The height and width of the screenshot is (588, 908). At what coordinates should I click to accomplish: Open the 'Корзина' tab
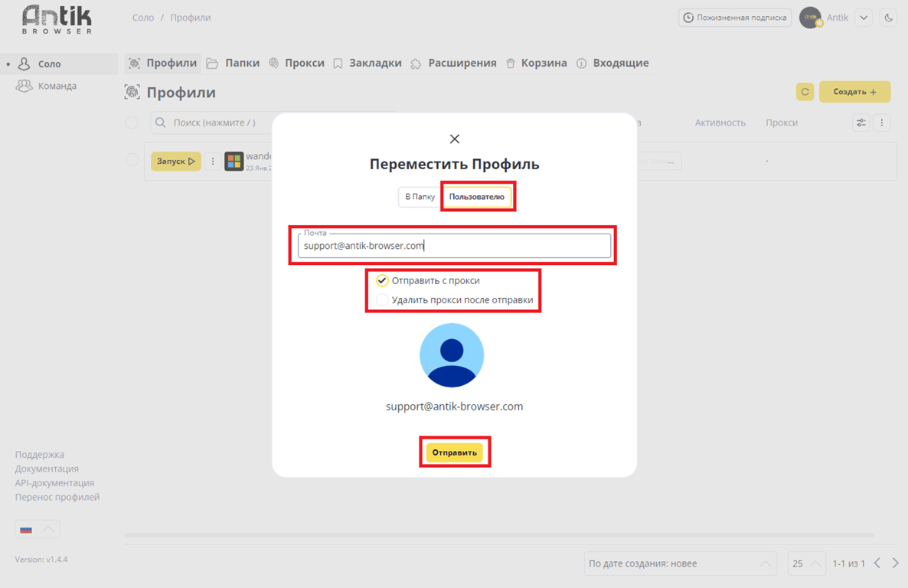click(x=536, y=63)
